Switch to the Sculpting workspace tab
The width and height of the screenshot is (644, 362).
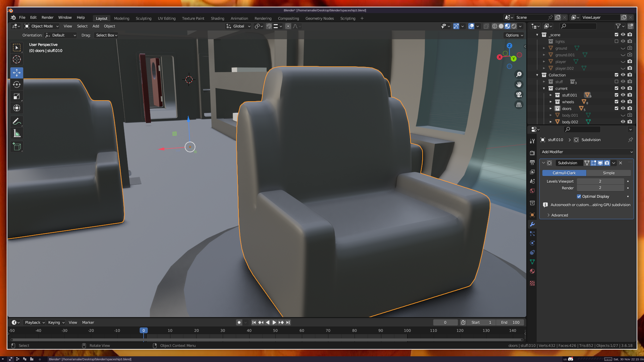(143, 18)
